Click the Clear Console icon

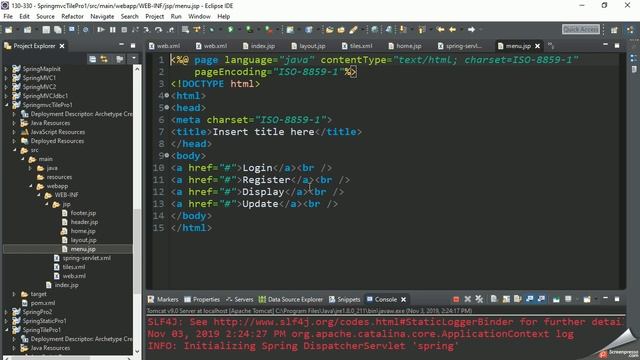494,300
